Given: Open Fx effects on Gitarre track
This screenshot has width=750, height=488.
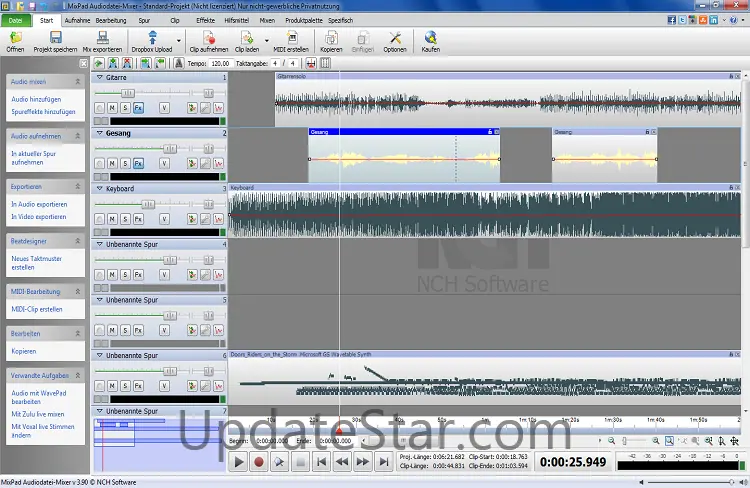Looking at the screenshot, I should pyautogui.click(x=138, y=108).
